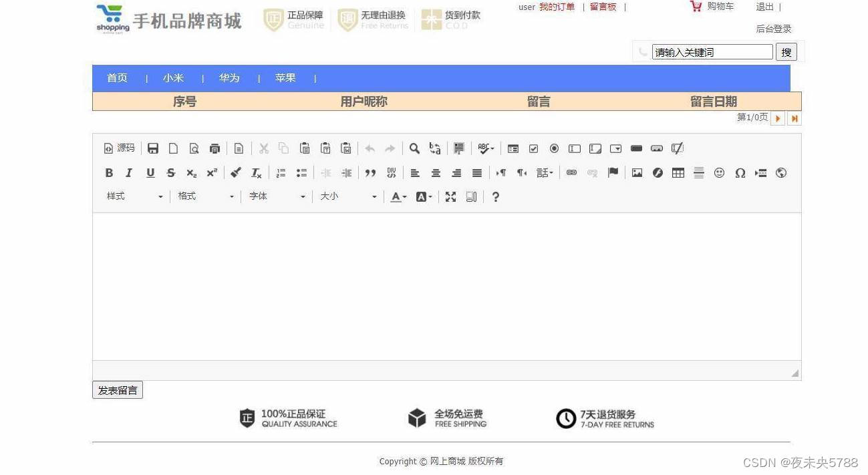
Task: Click the About help question mark
Action: pyautogui.click(x=495, y=197)
